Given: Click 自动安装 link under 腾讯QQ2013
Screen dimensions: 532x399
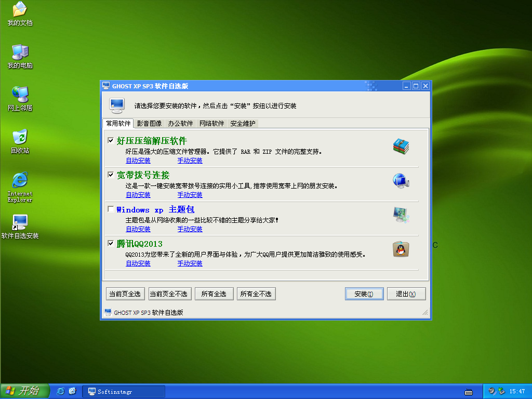Looking at the screenshot, I should [x=138, y=263].
